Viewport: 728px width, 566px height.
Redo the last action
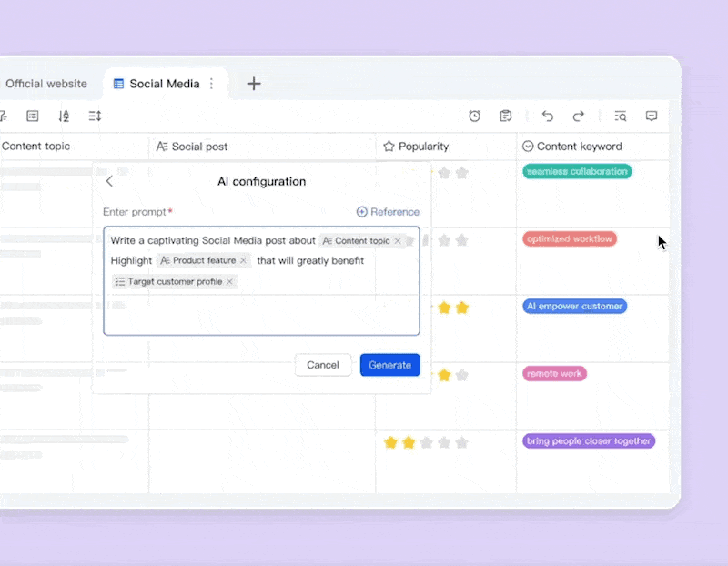tap(578, 116)
